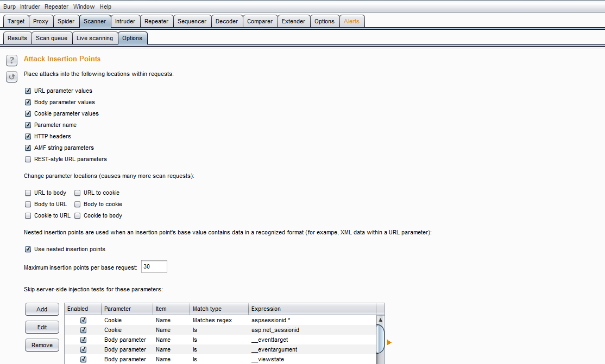Click the maximum insertion points field

[154, 266]
